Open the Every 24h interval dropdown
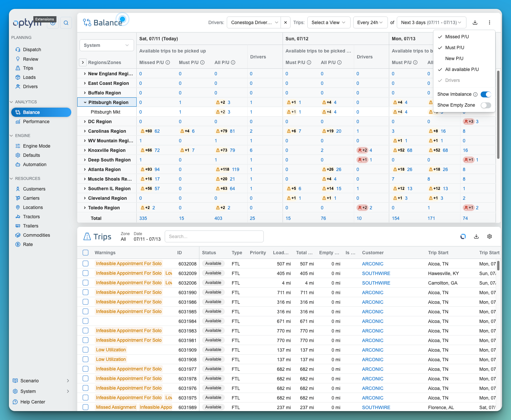The height and width of the screenshot is (420, 511). coord(370,22)
